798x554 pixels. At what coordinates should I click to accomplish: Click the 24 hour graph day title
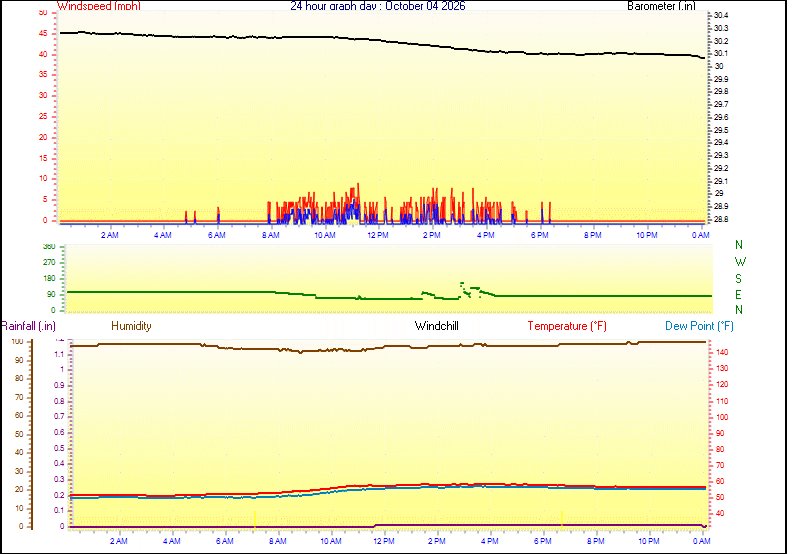point(378,6)
